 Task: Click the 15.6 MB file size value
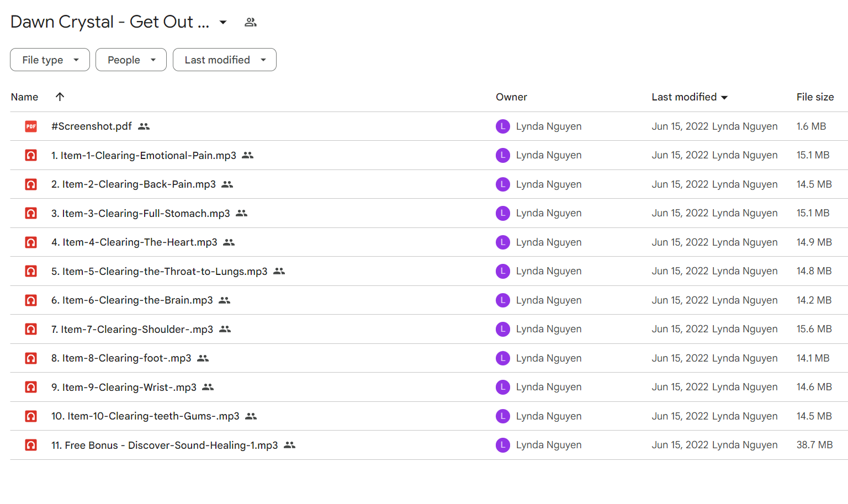pyautogui.click(x=814, y=329)
